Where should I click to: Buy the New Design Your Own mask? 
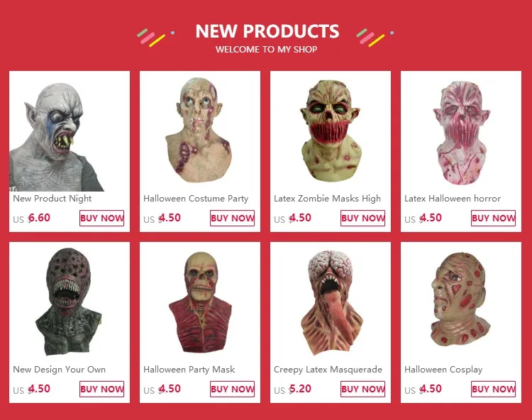101,389
